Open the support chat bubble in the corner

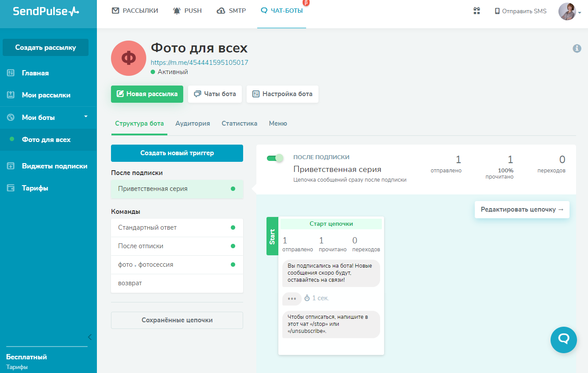pyautogui.click(x=564, y=340)
